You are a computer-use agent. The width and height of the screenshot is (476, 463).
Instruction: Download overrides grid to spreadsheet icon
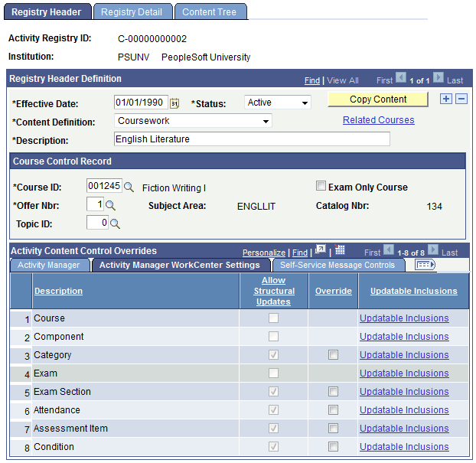tap(339, 249)
